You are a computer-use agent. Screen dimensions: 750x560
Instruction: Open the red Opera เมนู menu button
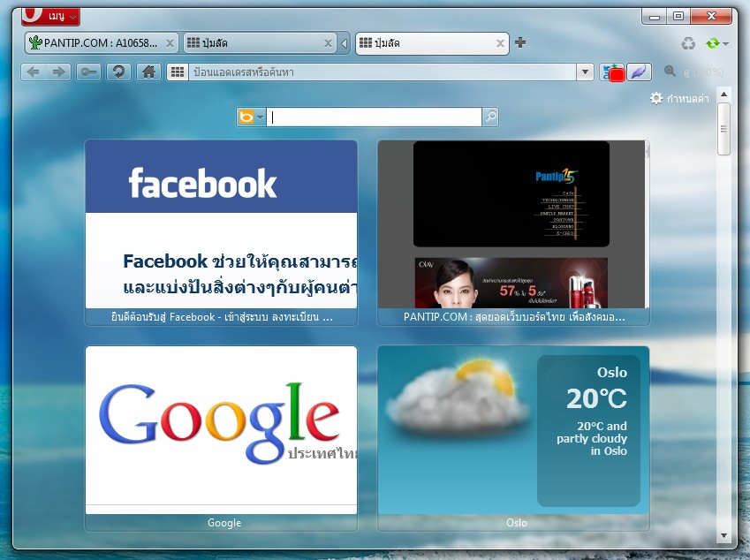pyautogui.click(x=50, y=16)
